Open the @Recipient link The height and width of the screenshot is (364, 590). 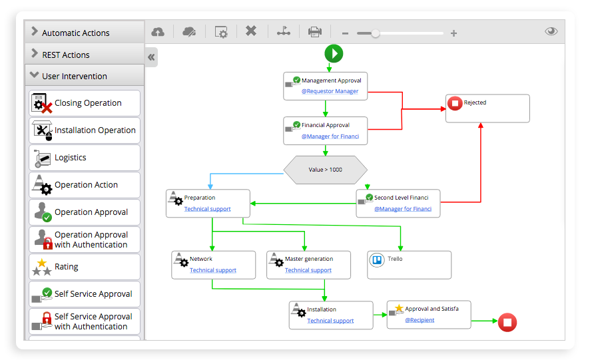click(420, 320)
